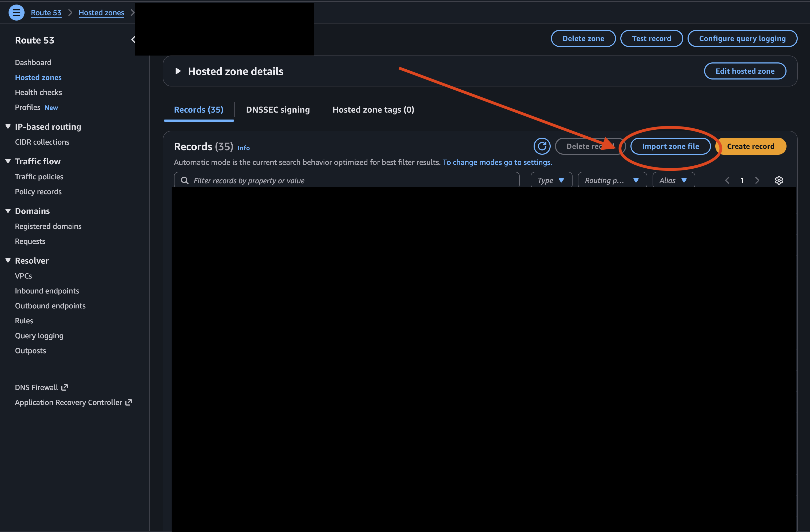810x532 pixels.
Task: Navigate to Hosted zones breadcrumb
Action: (101, 12)
